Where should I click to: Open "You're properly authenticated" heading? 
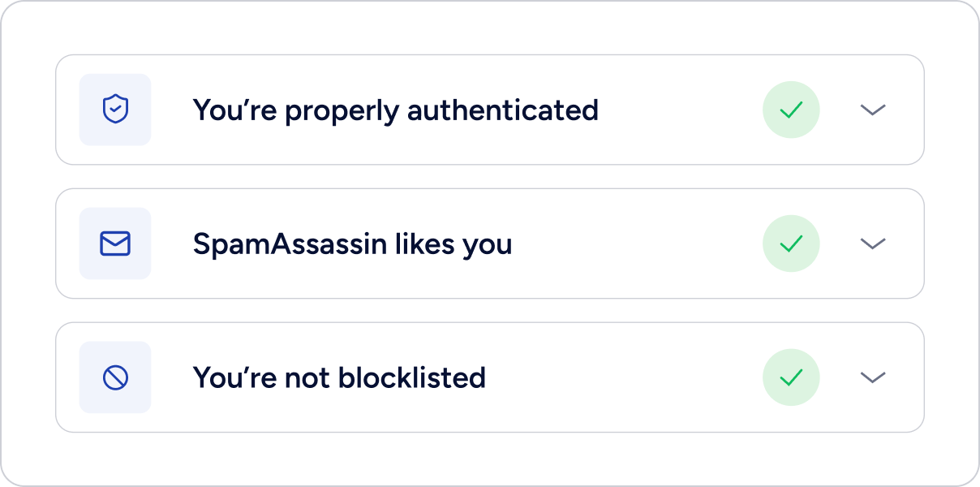pyautogui.click(x=396, y=110)
